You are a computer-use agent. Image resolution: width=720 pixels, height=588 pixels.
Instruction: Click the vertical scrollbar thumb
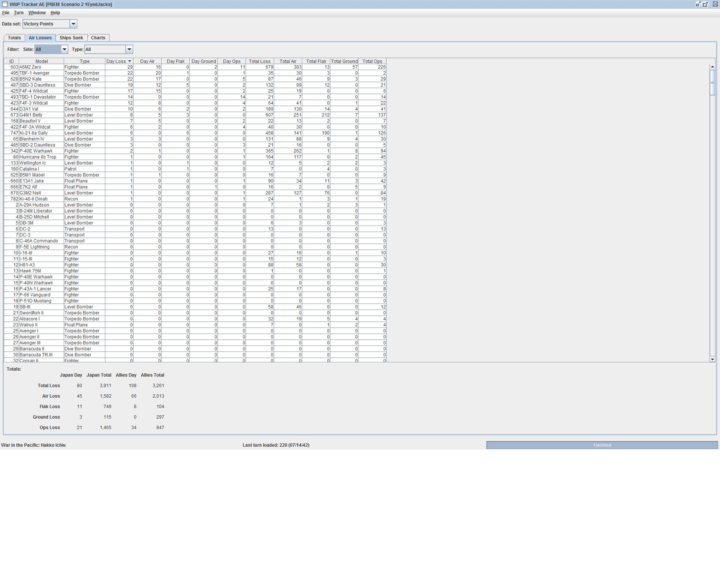[x=712, y=82]
